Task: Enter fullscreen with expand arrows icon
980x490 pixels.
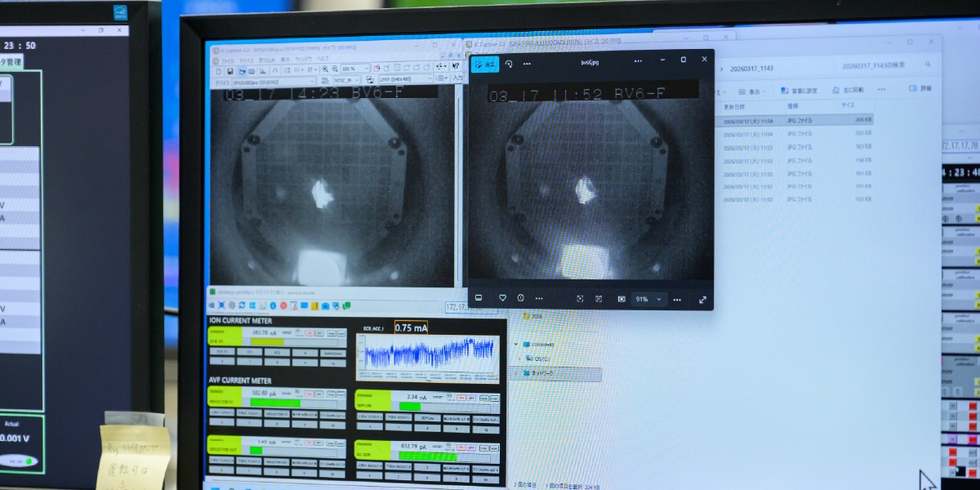Action: (702, 300)
